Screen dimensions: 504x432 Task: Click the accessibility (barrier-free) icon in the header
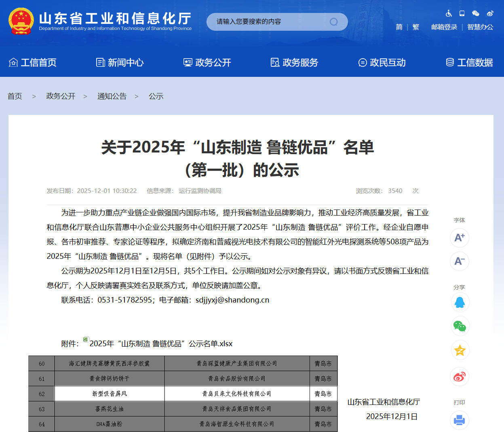(449, 13)
